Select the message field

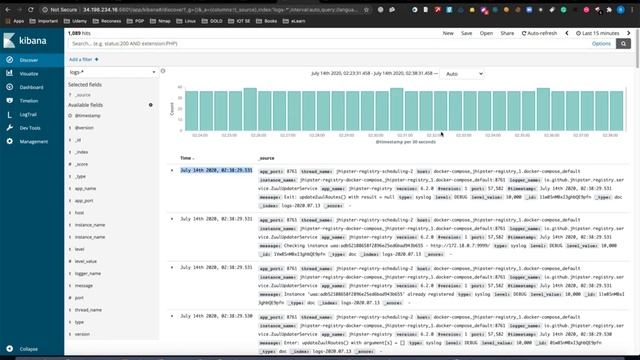(84, 286)
